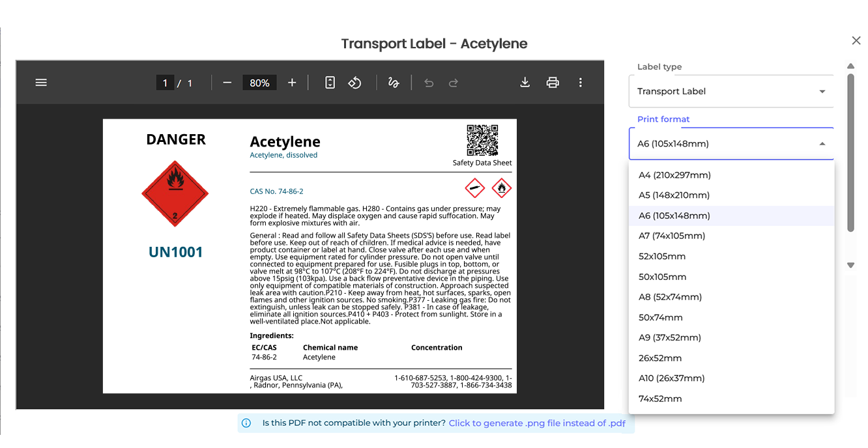Rotate the PDF page
This screenshot has width=868, height=448.
(x=355, y=83)
